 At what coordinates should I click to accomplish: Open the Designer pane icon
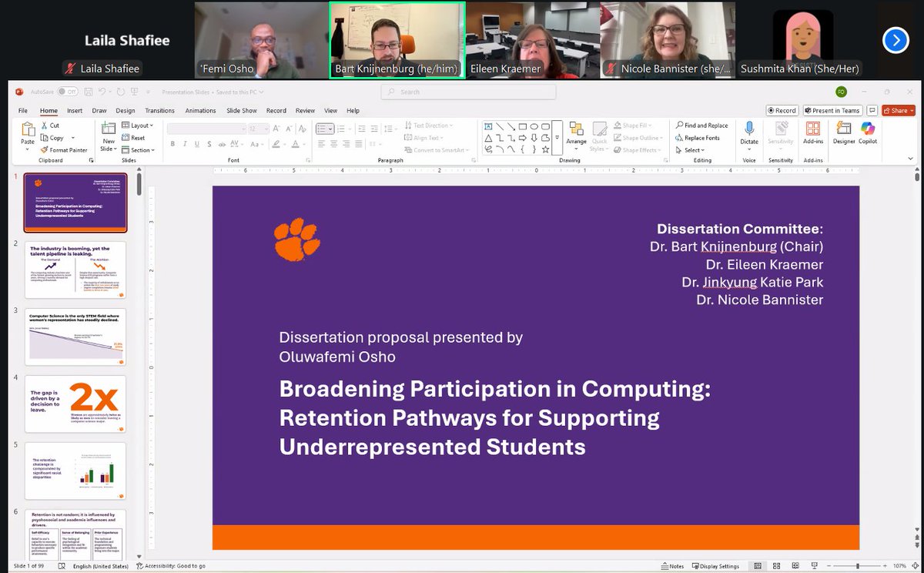click(844, 129)
